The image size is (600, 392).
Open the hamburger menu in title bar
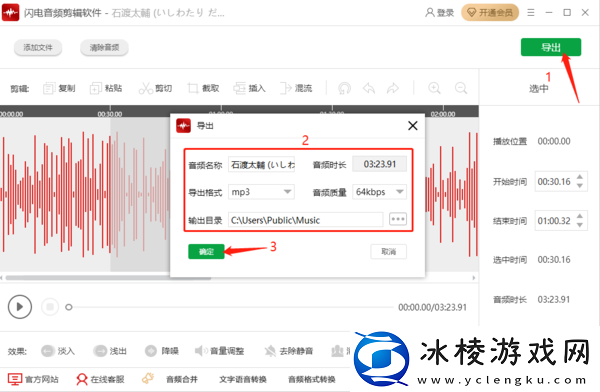click(531, 13)
